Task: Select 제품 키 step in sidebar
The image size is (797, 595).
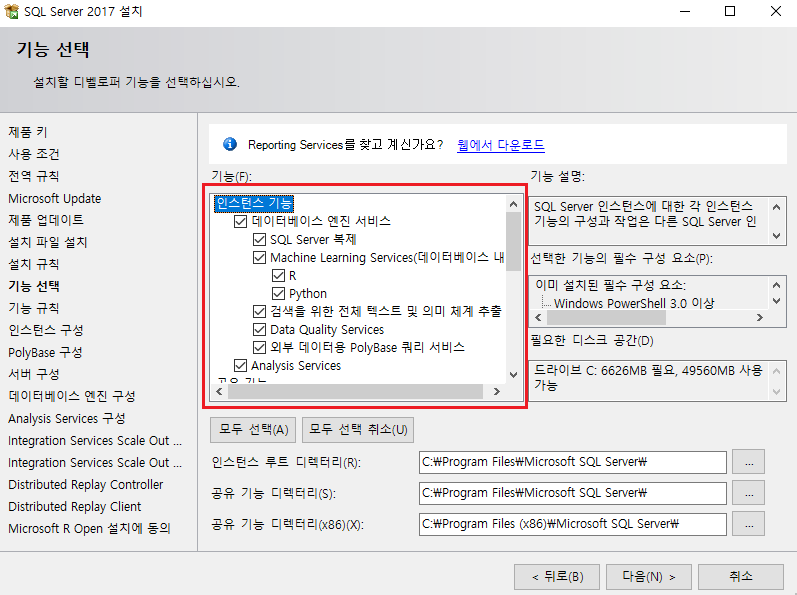Action: [x=28, y=132]
